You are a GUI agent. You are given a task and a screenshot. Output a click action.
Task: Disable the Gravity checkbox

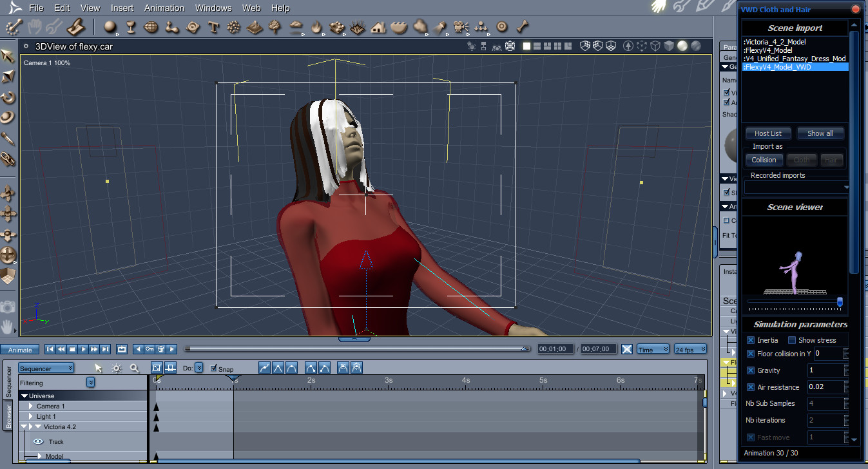(x=751, y=370)
